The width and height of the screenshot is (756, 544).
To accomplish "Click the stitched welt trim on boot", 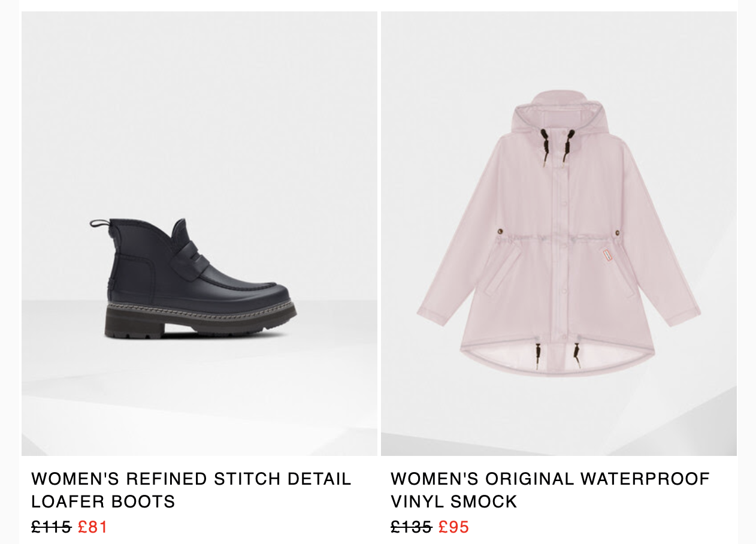I will click(201, 309).
